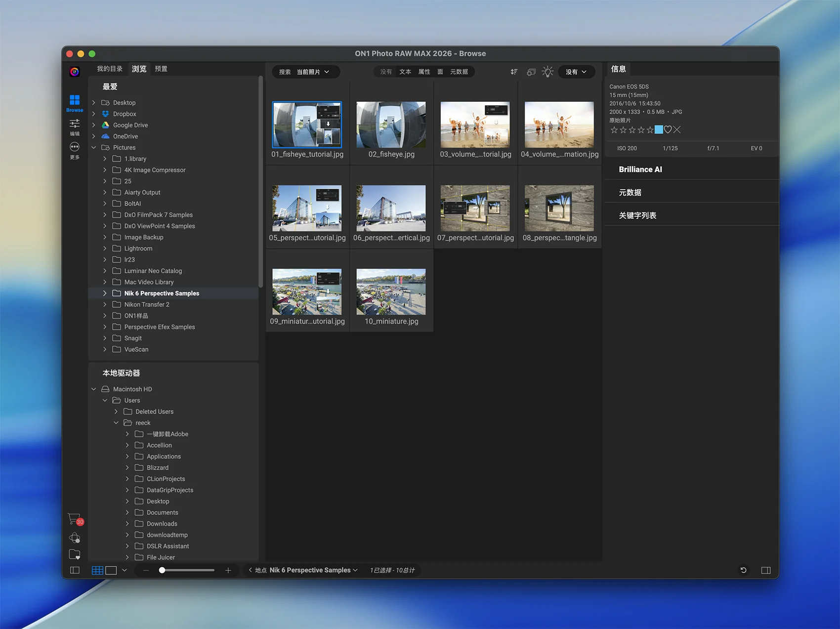Expand the Lightroom folder in the tree

105,249
